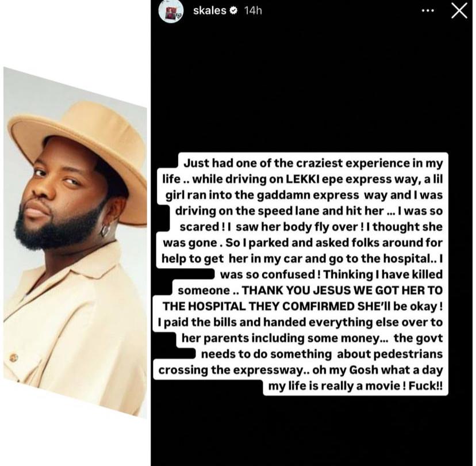The width and height of the screenshot is (476, 466).
Task: Click the skales username
Action: (210, 10)
